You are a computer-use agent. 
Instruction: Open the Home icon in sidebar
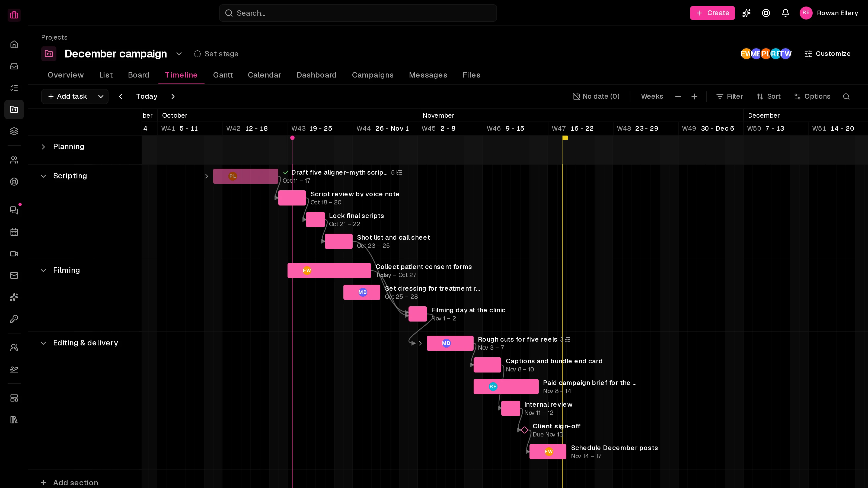[x=14, y=44]
